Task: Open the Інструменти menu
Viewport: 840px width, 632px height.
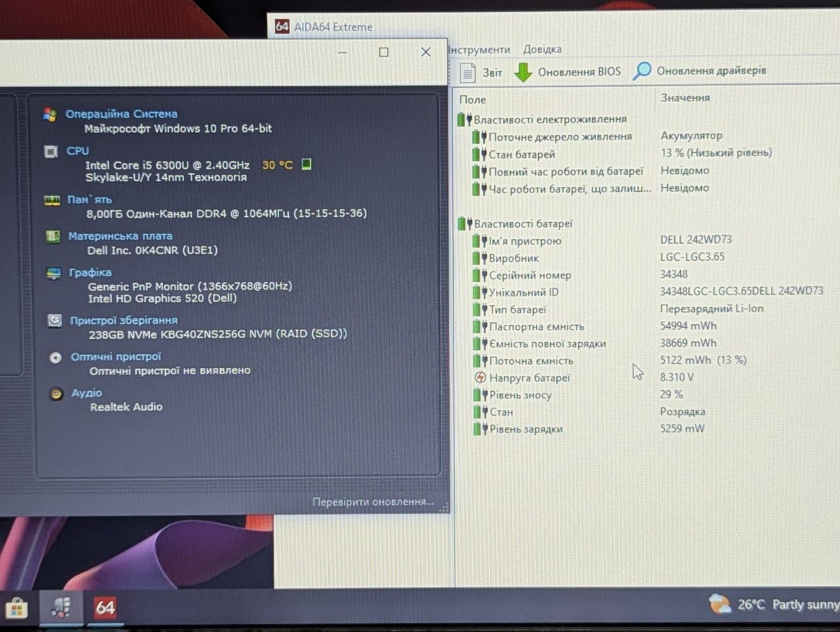Action: pos(479,50)
